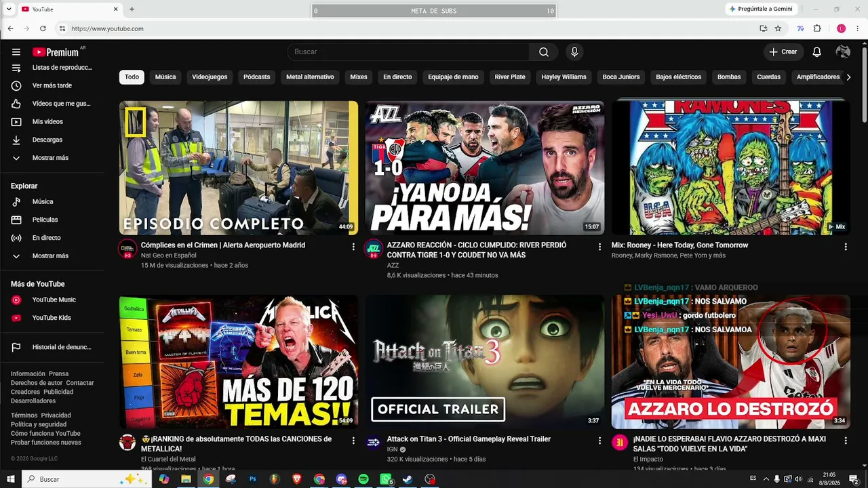Open options menu for Attack on Titan 3 trailer
The image size is (868, 488).
point(599,441)
